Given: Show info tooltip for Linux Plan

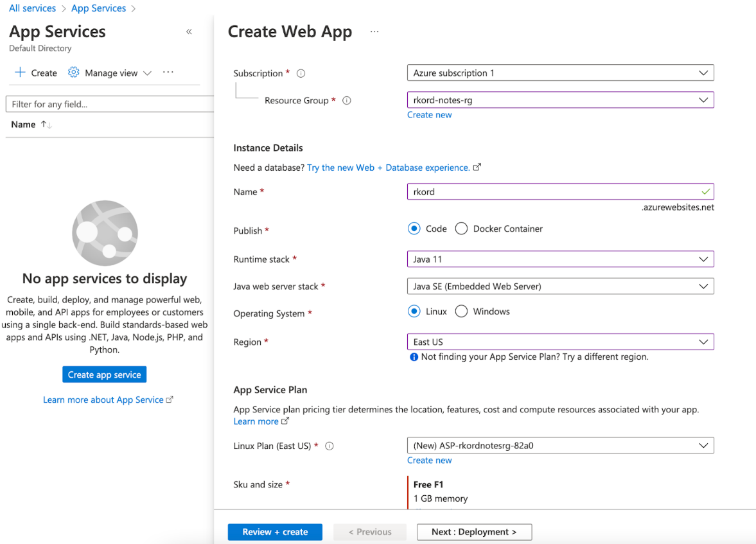Looking at the screenshot, I should [330, 446].
